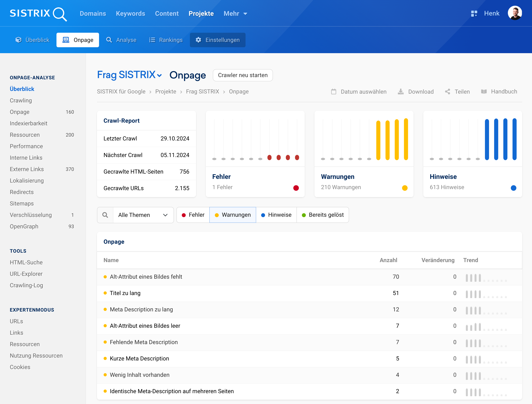Open Redirects in the sidebar
This screenshot has height=404, width=532.
coord(22,192)
